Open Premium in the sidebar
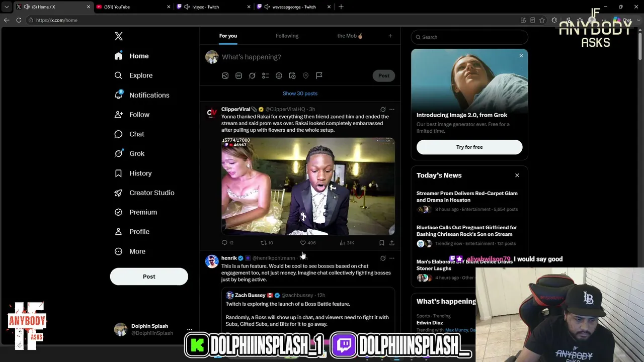The height and width of the screenshot is (362, 644). coord(136,212)
